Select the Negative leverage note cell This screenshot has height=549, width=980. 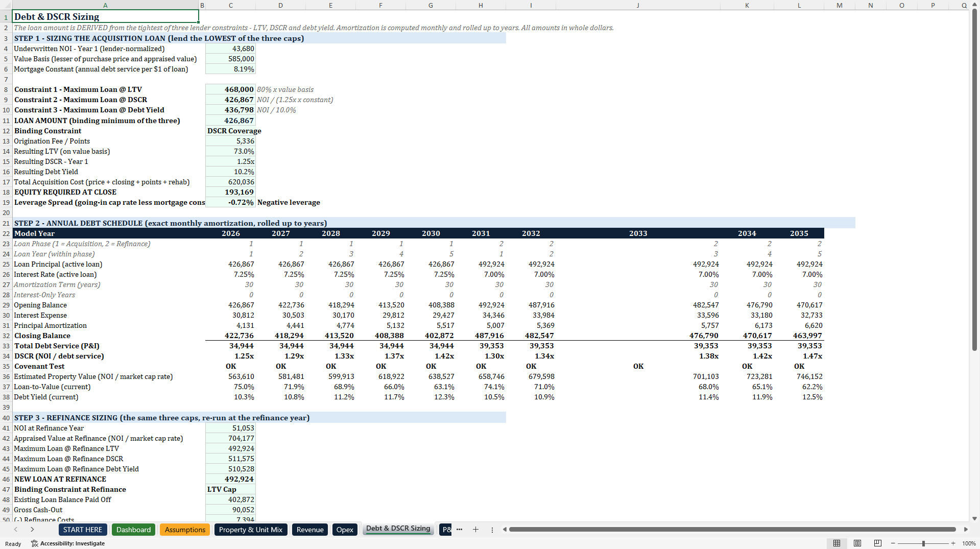[x=289, y=202]
